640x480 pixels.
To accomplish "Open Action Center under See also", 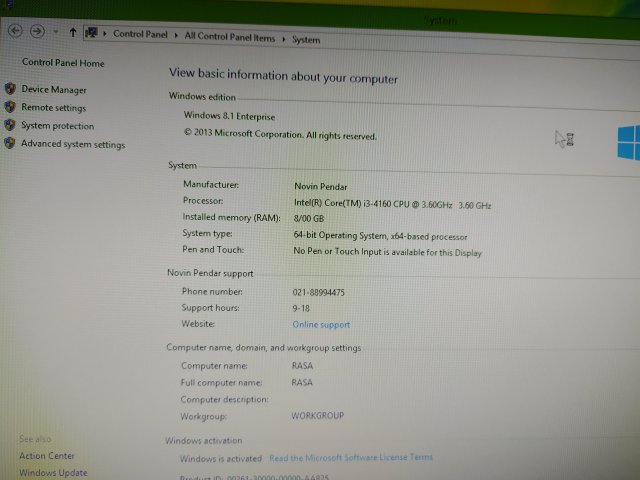I will click(47, 456).
